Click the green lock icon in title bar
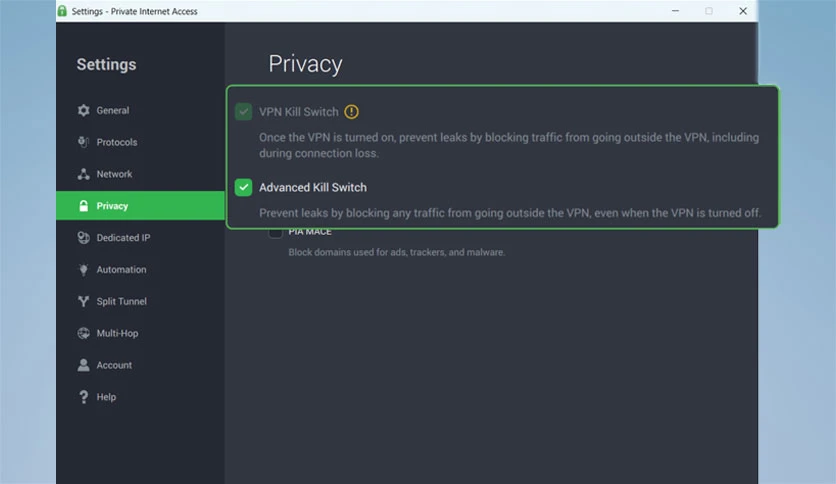 (62, 11)
